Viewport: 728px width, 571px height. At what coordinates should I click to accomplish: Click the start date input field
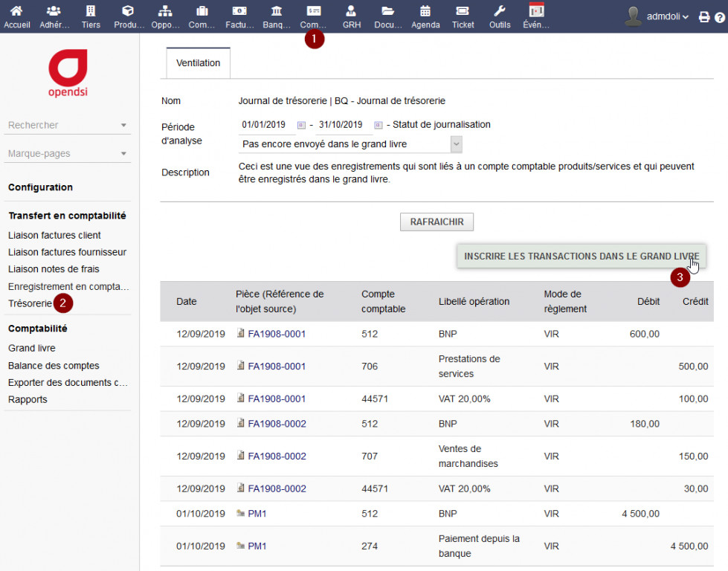coord(265,125)
